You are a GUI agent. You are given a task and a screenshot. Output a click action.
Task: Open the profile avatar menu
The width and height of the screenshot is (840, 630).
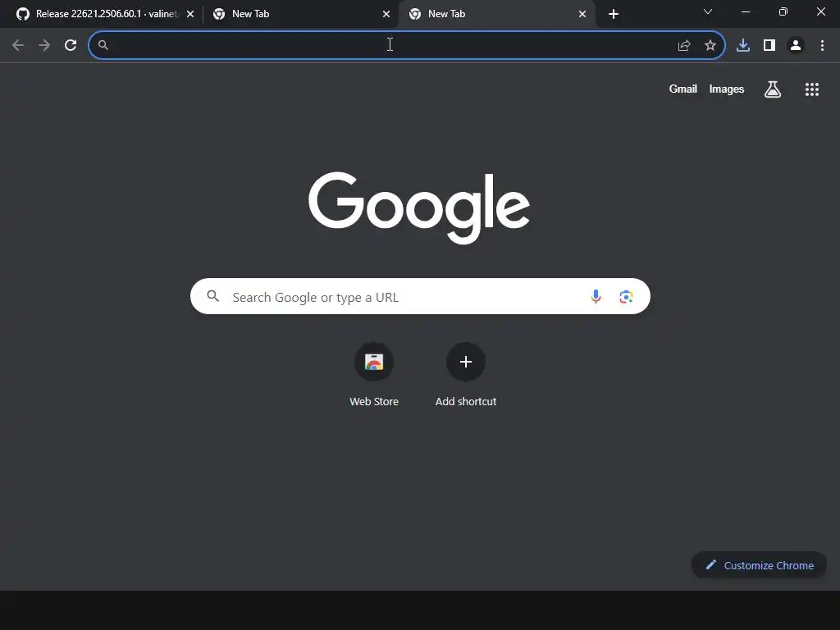point(796,46)
